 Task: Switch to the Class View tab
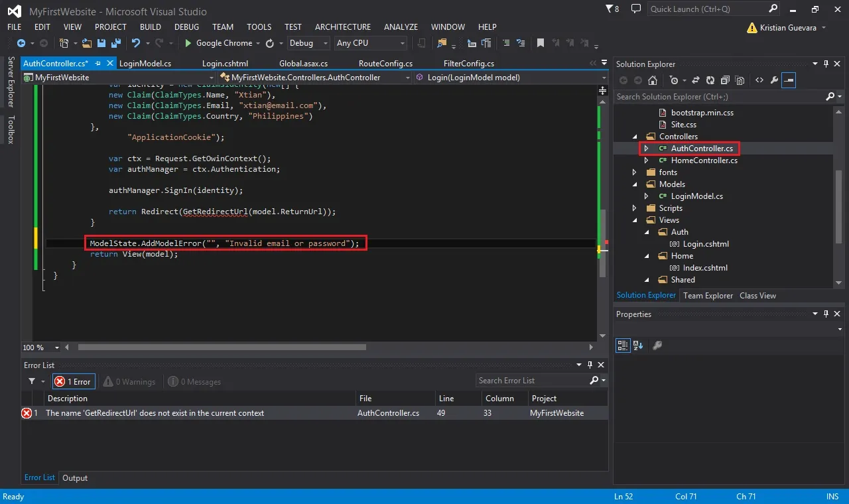point(757,296)
